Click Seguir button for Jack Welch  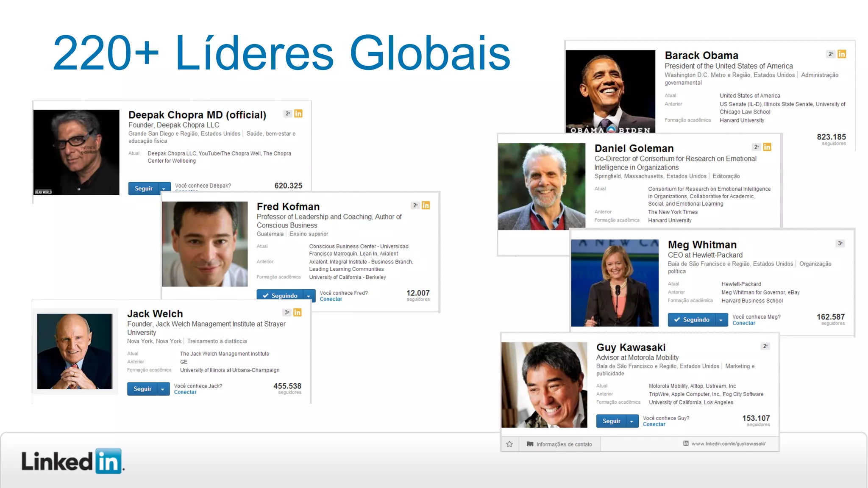(142, 389)
